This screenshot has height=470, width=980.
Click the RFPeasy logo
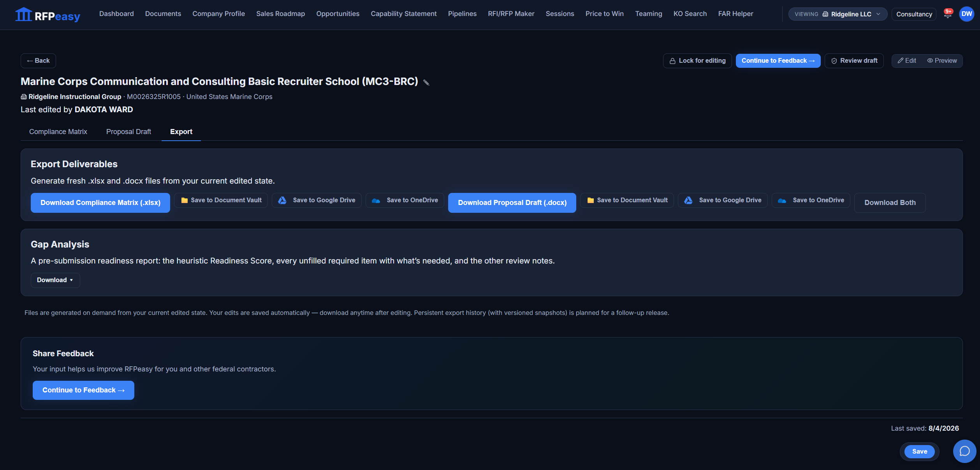pos(48,15)
